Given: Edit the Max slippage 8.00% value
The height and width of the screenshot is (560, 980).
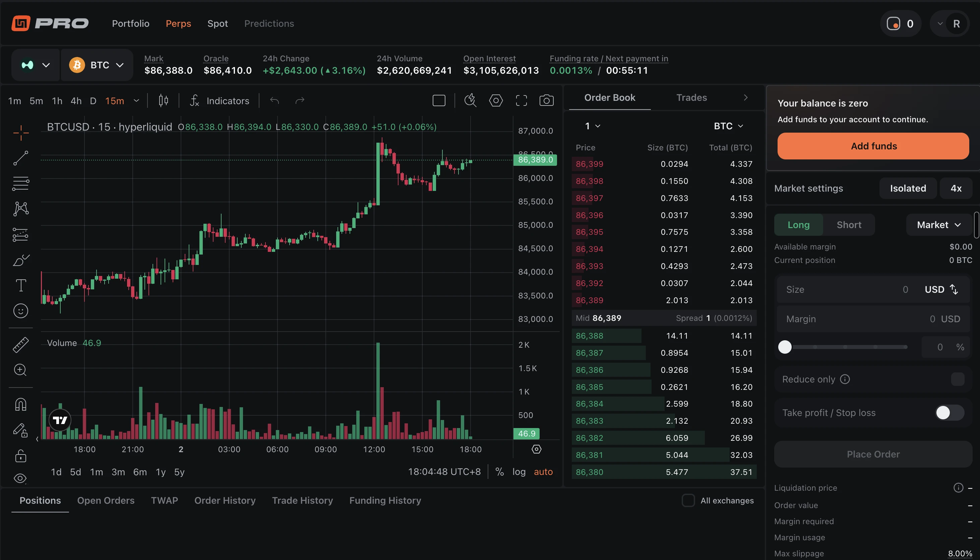Looking at the screenshot, I should [x=960, y=553].
